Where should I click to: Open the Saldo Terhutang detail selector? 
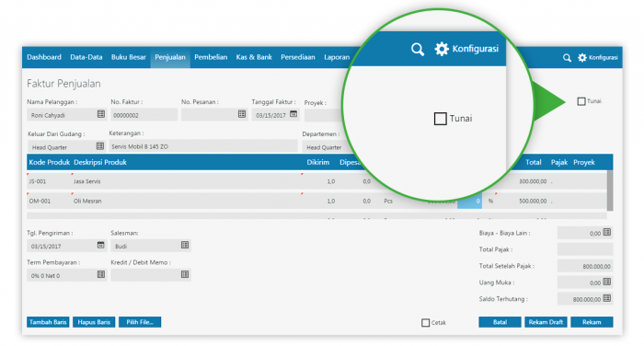pyautogui.click(x=607, y=298)
